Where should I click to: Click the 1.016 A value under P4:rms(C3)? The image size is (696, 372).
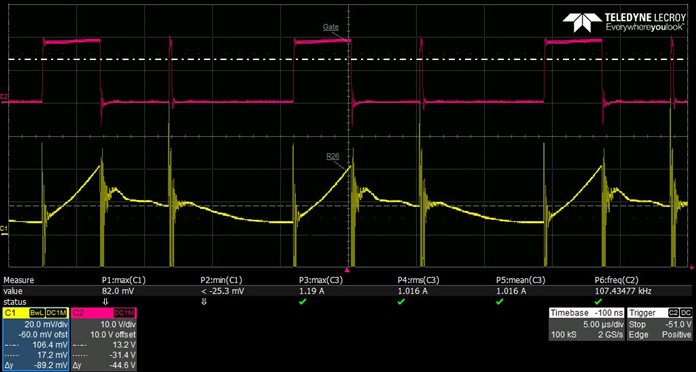[412, 291]
